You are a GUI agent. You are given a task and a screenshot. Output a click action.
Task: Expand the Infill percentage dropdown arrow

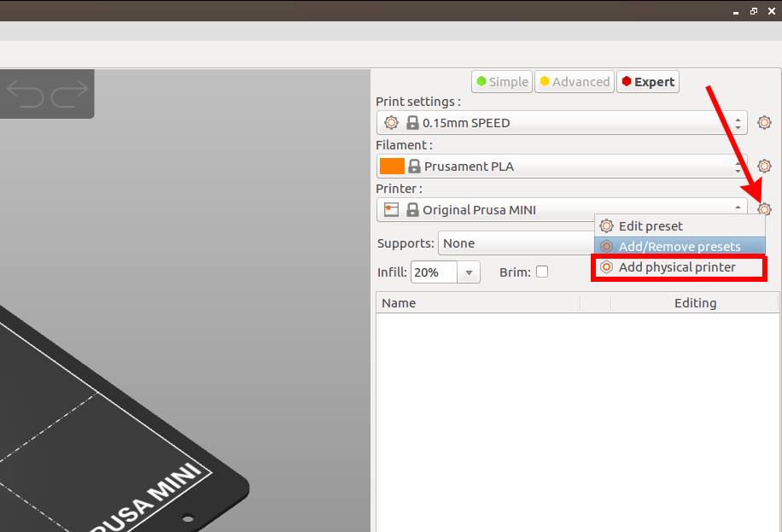[x=469, y=272]
